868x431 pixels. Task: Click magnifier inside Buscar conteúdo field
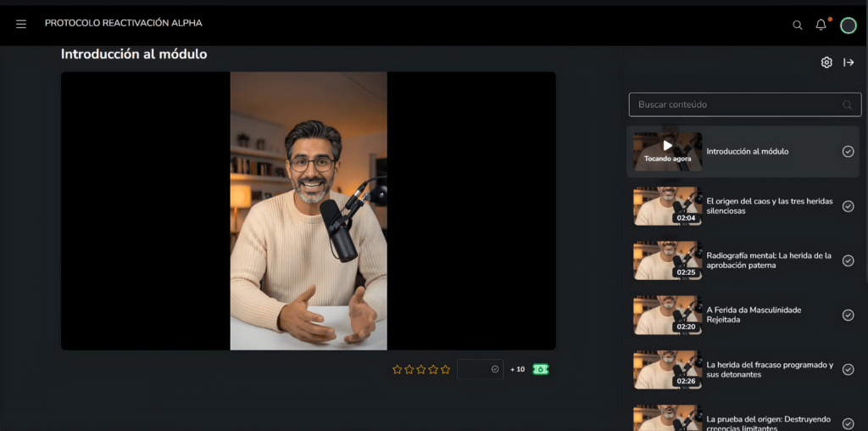pyautogui.click(x=847, y=105)
